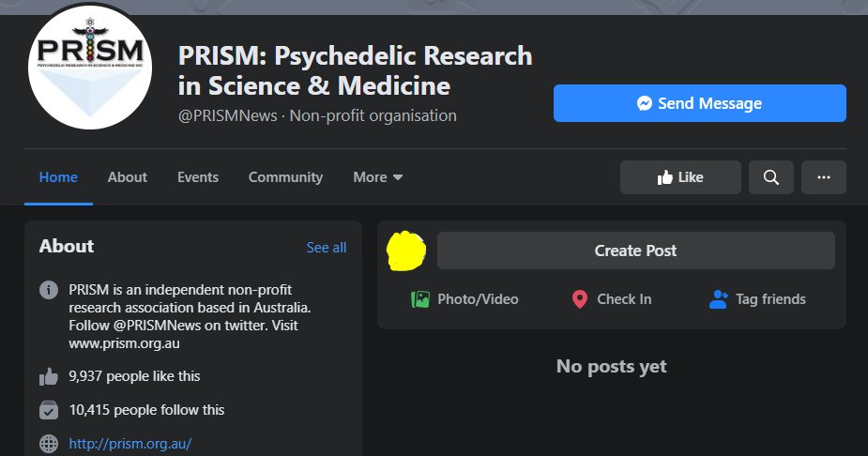This screenshot has width=868, height=456.
Task: Click the About section heading
Action: tap(67, 246)
